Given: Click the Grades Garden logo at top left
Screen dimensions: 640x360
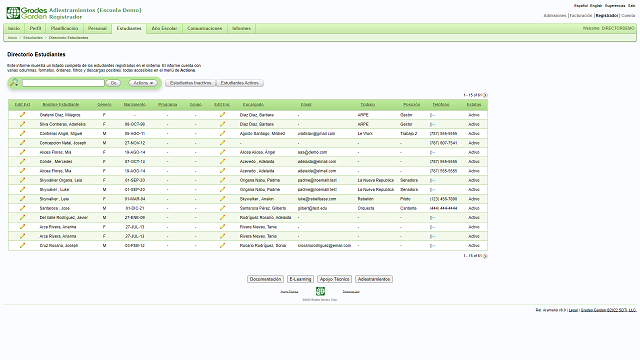Looking at the screenshot, I should [27, 13].
